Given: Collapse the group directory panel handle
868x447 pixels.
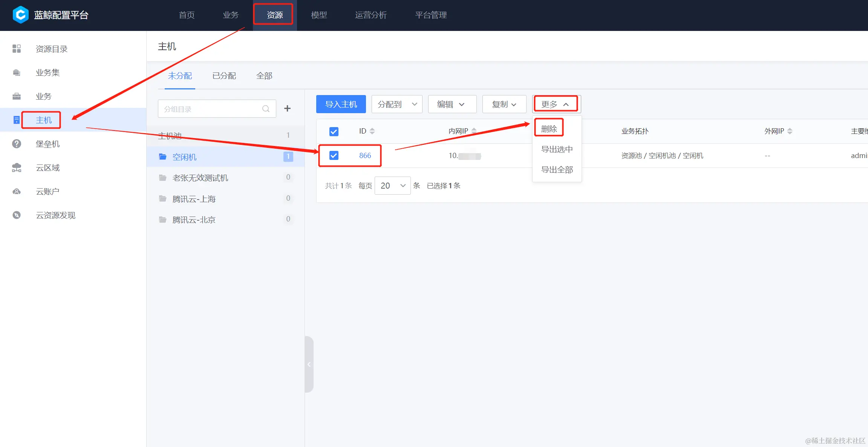Looking at the screenshot, I should point(309,364).
